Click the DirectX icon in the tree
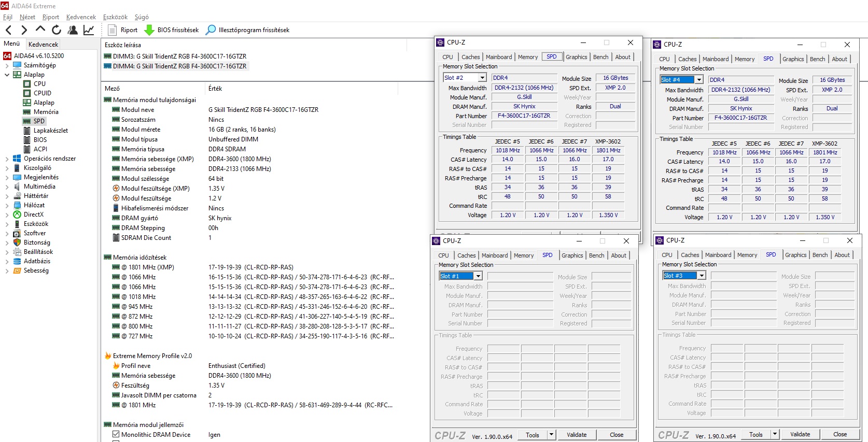The image size is (868, 442). pos(17,215)
